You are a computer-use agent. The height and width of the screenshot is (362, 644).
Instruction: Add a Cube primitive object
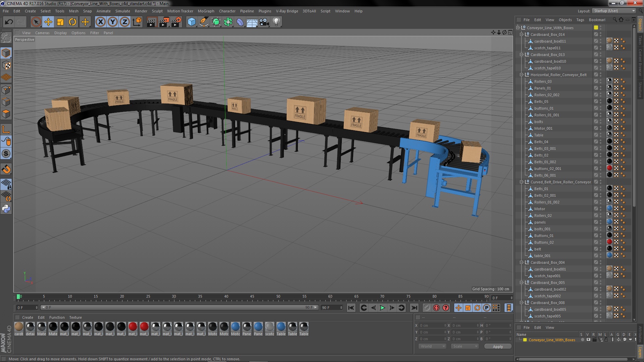point(192,22)
